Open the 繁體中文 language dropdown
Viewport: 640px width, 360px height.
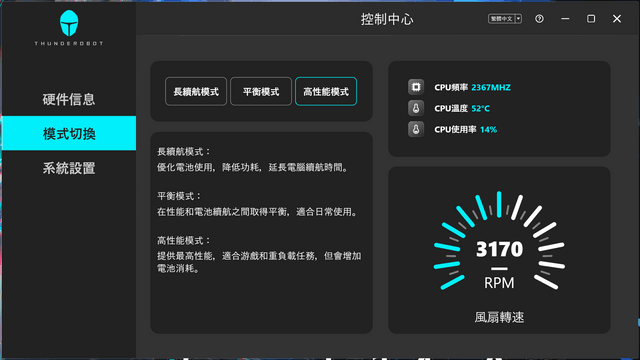(x=505, y=19)
